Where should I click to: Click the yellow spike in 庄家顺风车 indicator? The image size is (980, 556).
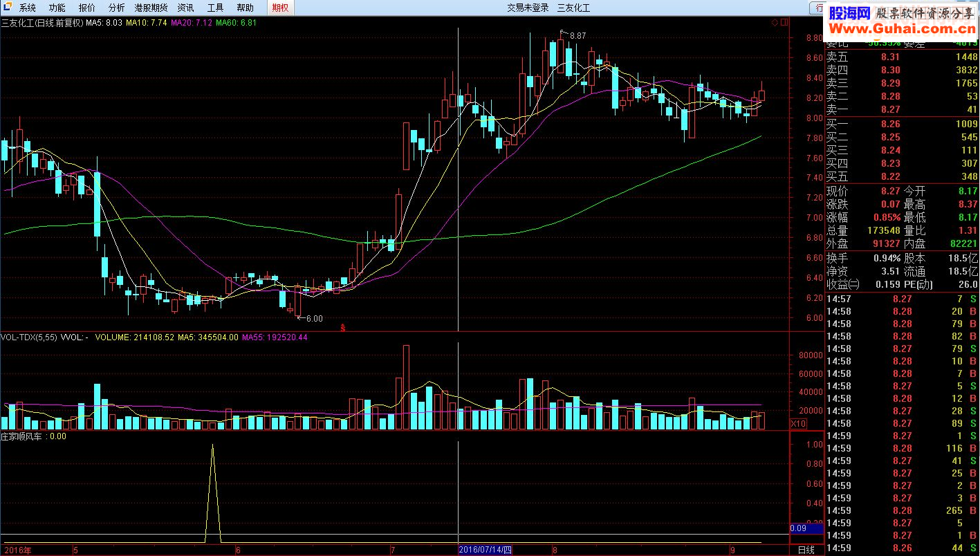click(212, 494)
